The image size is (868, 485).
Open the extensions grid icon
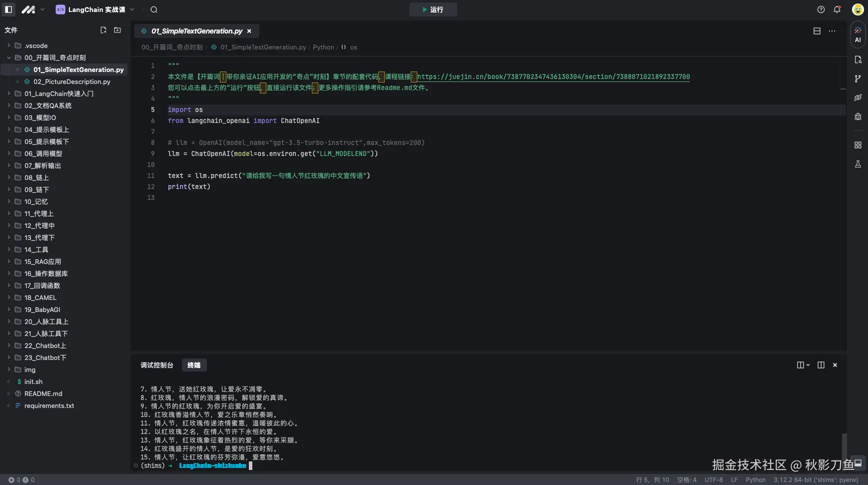858,145
